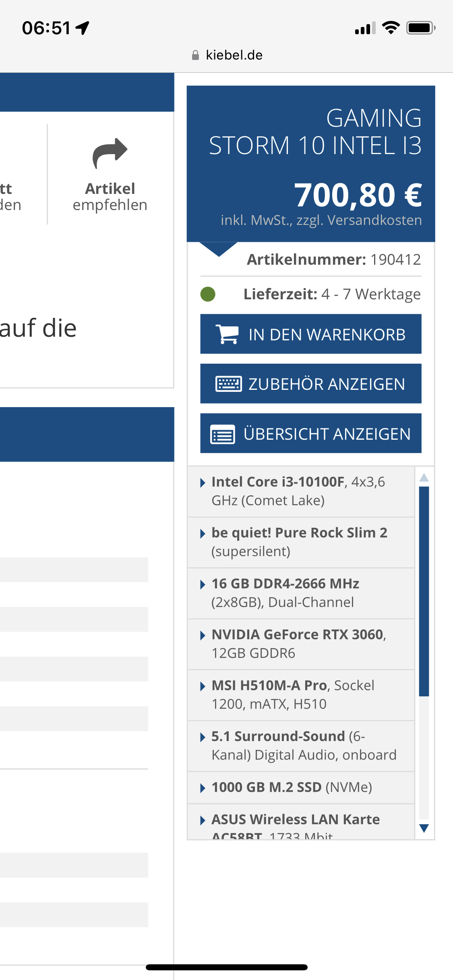The height and width of the screenshot is (980, 453).
Task: Click the component list scroll-down arrow
Action: 424,828
